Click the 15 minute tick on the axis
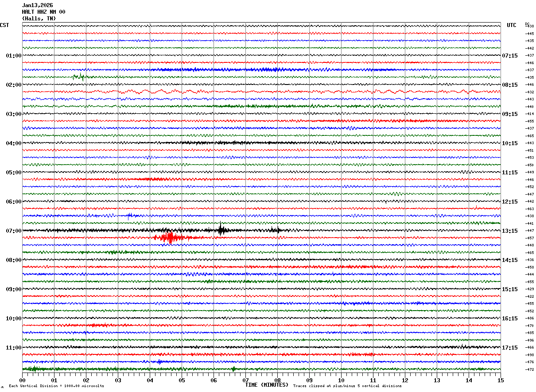 (500, 380)
